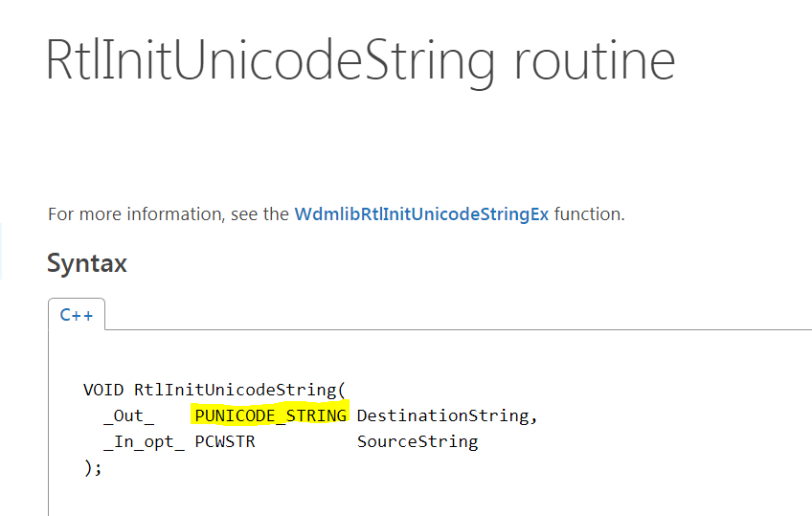Click the Syntax section heading

click(x=87, y=263)
